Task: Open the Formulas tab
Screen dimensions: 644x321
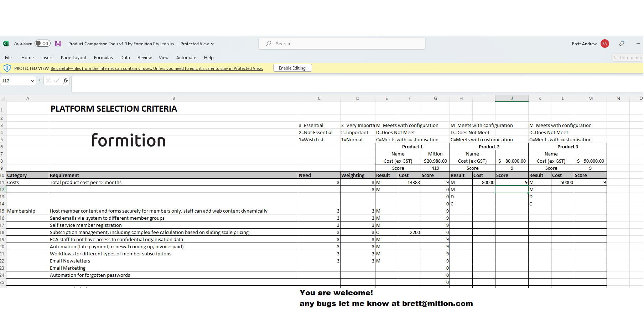Action: click(103, 57)
